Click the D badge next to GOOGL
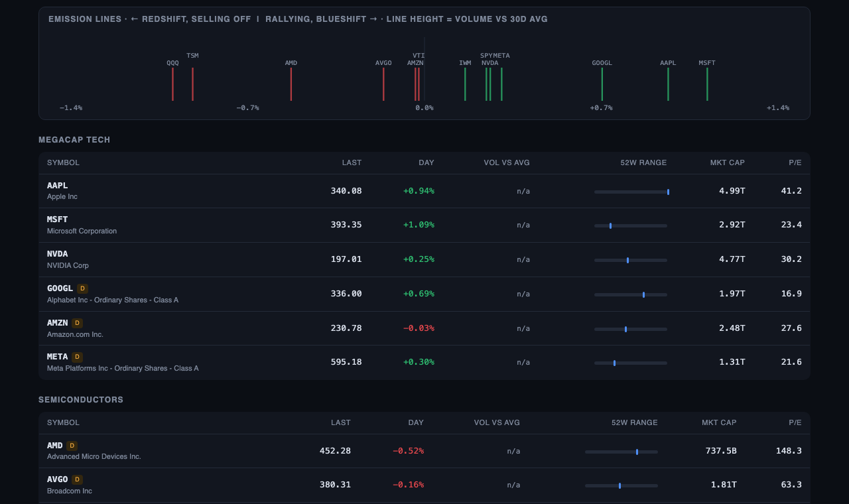The height and width of the screenshot is (504, 849). point(82,288)
